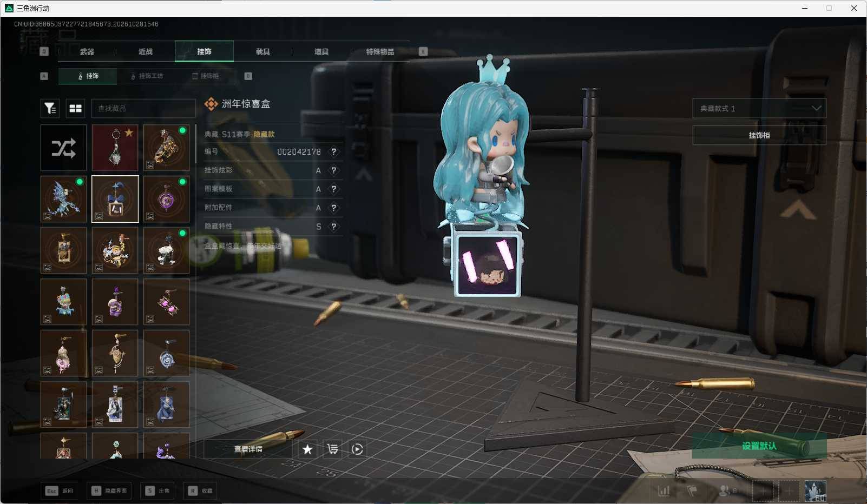Select the white sheep charm thumbnail

coord(166,250)
